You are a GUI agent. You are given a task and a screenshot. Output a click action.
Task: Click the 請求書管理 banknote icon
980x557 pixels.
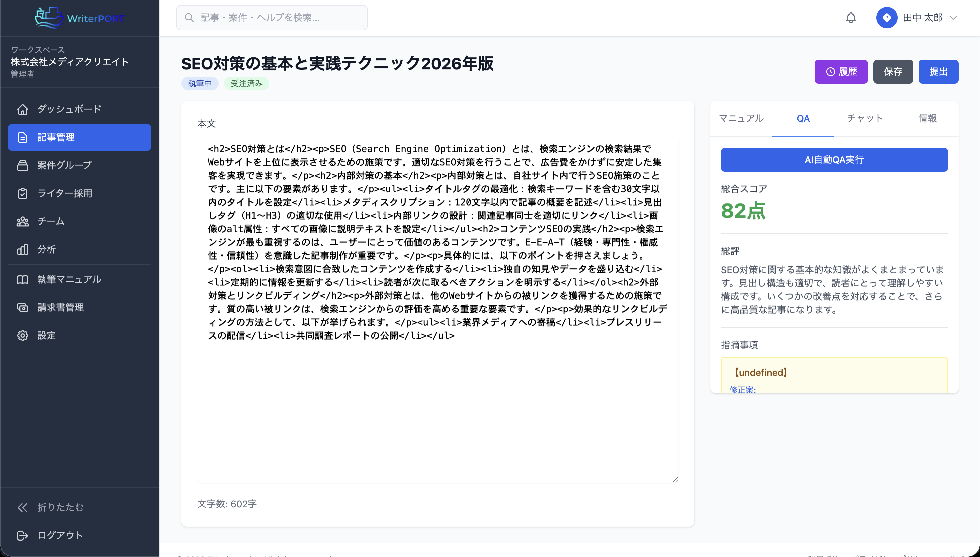coord(23,308)
